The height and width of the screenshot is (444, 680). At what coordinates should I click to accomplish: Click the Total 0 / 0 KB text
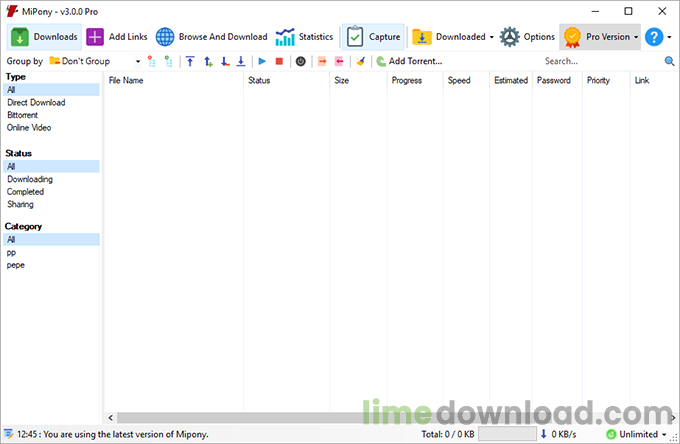pyautogui.click(x=448, y=434)
